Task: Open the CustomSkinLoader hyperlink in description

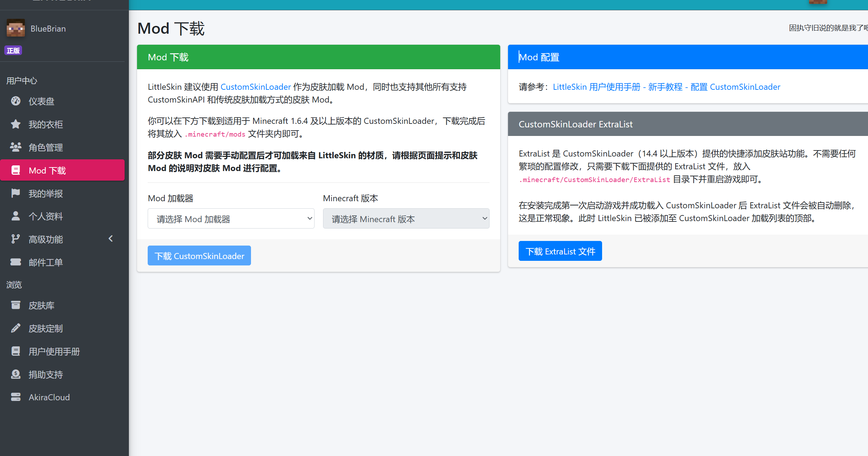Action: click(256, 87)
